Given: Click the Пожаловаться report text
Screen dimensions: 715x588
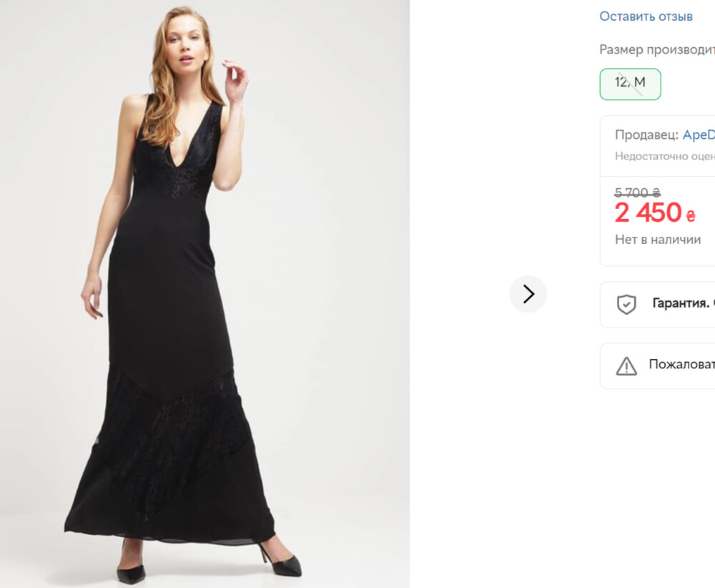Looking at the screenshot, I should 681,364.
